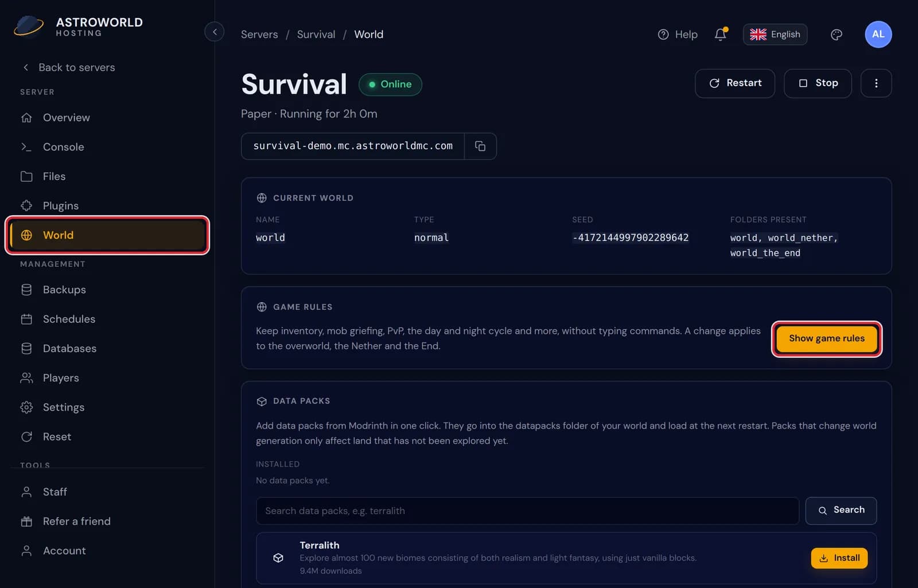Open the server Settings page
The width and height of the screenshot is (918, 588).
coord(107,407)
